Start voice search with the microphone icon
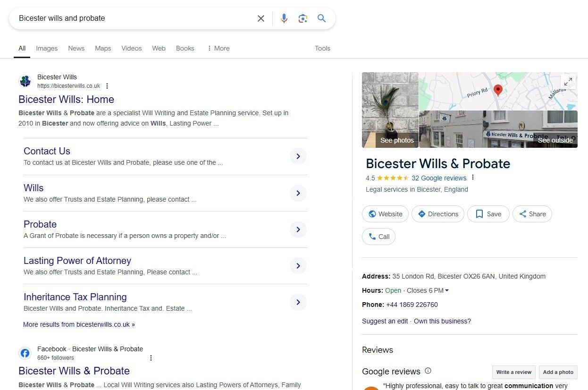 click(284, 18)
